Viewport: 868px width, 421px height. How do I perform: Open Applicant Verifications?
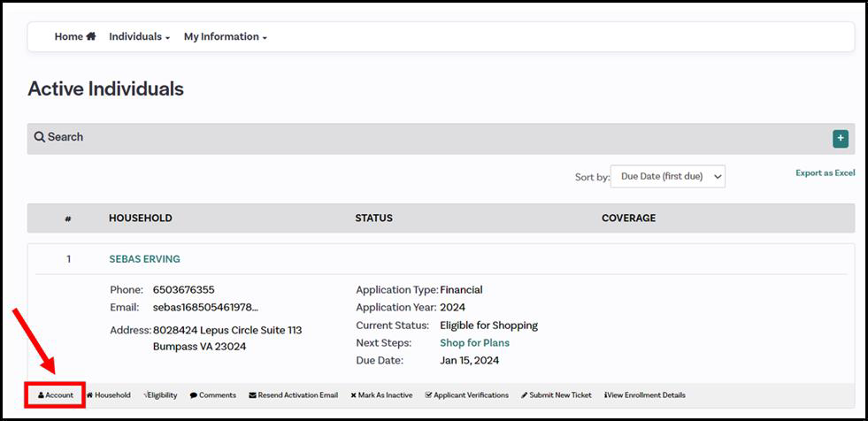coord(467,395)
